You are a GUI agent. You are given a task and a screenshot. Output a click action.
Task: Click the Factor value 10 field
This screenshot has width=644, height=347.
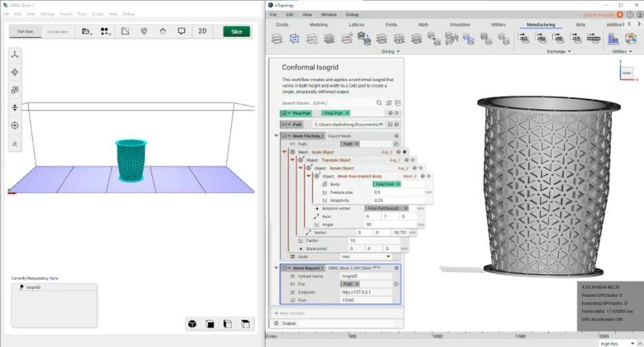pos(374,240)
